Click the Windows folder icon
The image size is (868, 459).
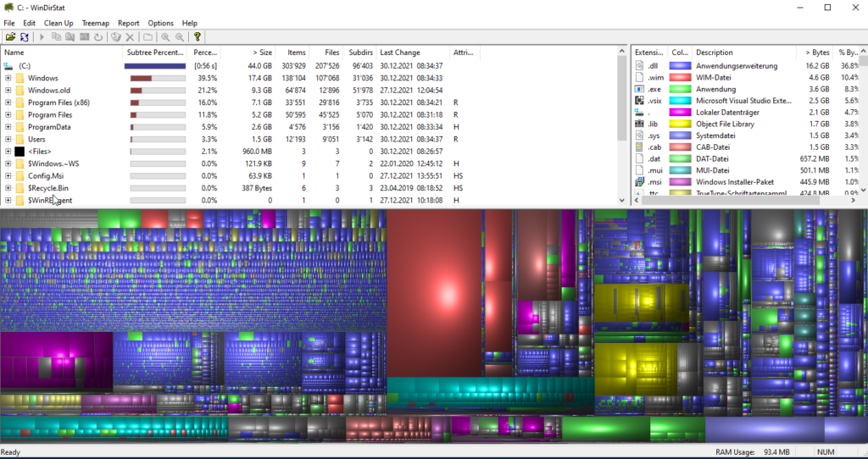click(x=20, y=78)
